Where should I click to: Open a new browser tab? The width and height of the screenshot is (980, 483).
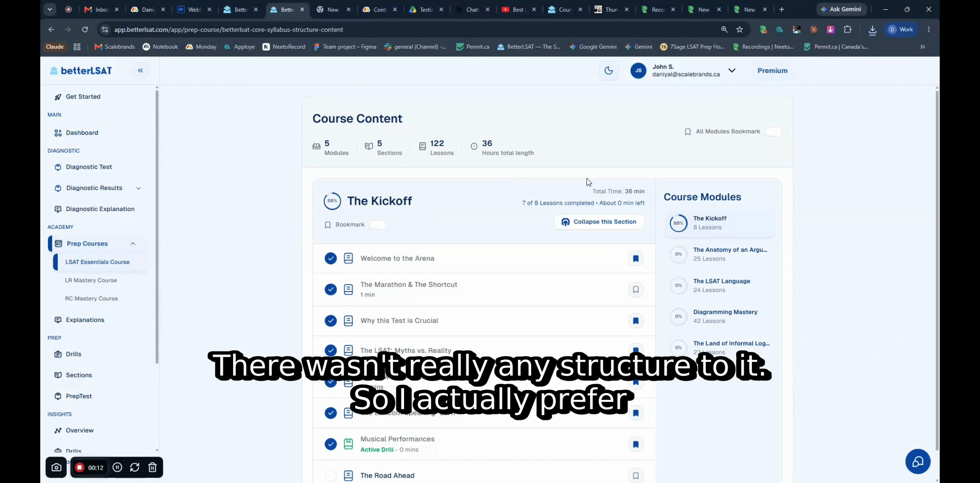click(x=782, y=9)
